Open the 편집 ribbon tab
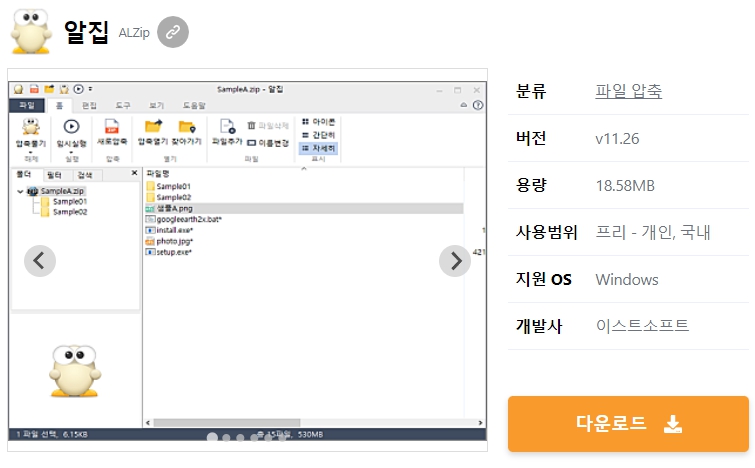This screenshot has width=755, height=468. click(89, 105)
